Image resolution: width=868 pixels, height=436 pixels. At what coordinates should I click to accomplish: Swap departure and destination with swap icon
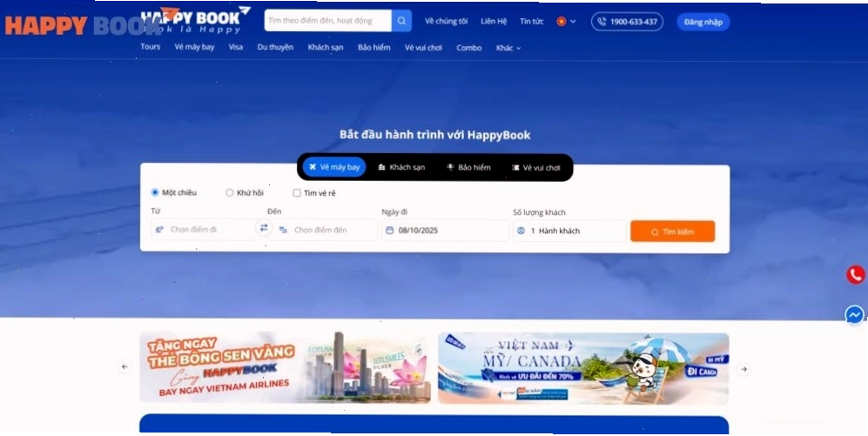tap(264, 228)
